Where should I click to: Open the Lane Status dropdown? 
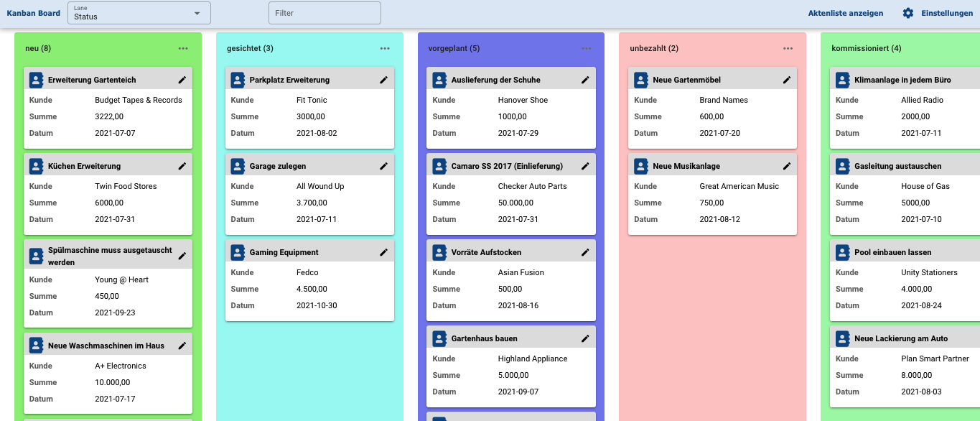click(139, 13)
